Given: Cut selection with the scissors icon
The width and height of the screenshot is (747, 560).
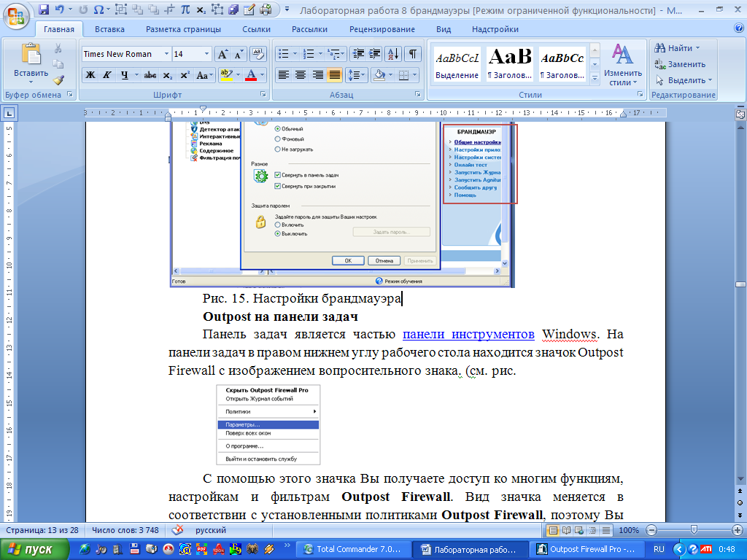Looking at the screenshot, I should point(58,48).
